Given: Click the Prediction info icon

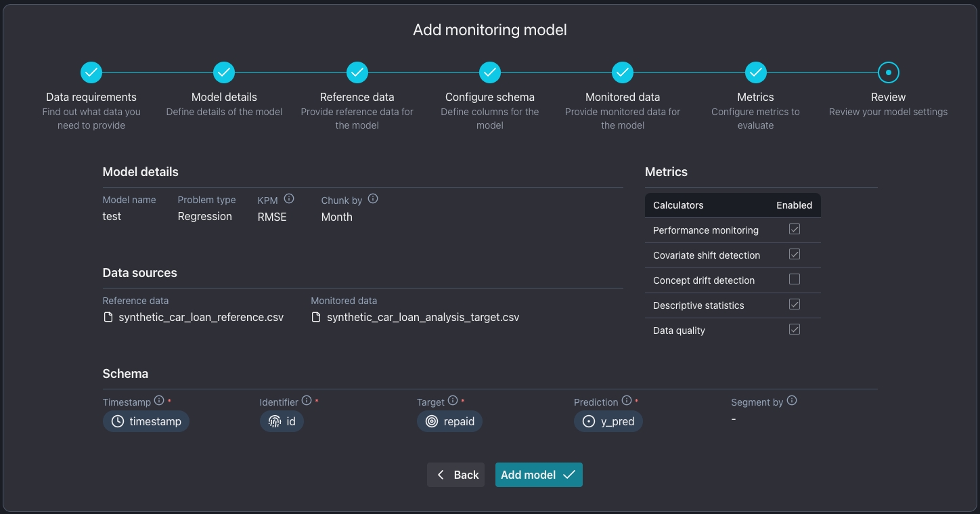Looking at the screenshot, I should tap(627, 401).
